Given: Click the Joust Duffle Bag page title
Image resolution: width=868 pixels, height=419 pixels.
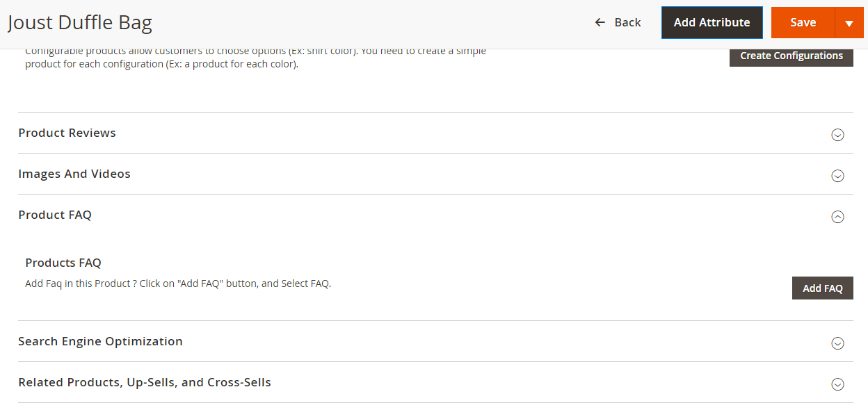Looking at the screenshot, I should click(80, 23).
